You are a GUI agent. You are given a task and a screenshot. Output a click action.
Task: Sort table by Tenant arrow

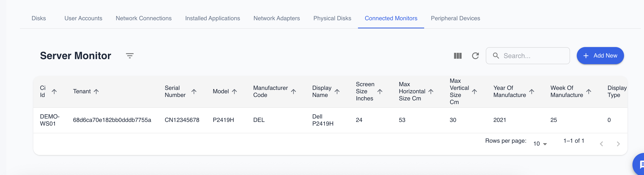point(96,91)
